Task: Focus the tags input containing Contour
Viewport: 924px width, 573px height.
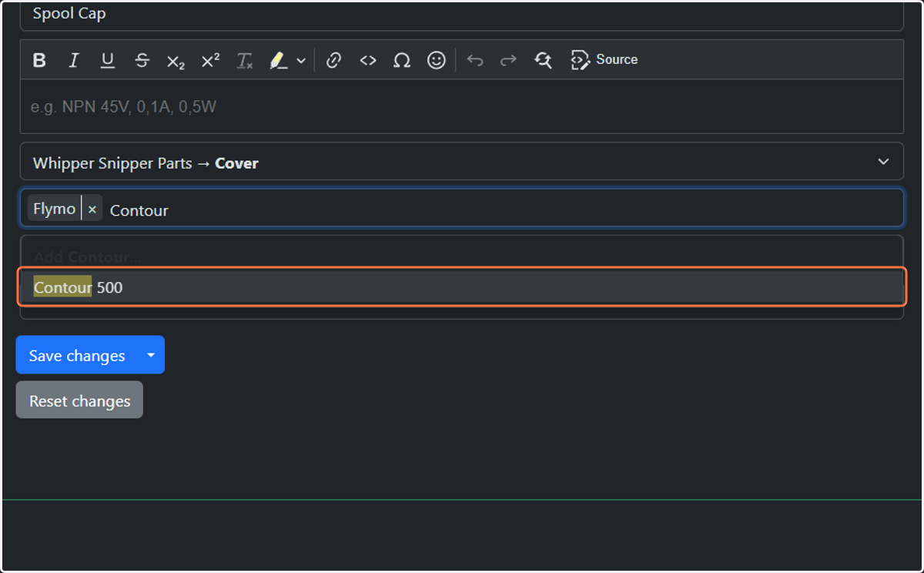Action: 462,209
